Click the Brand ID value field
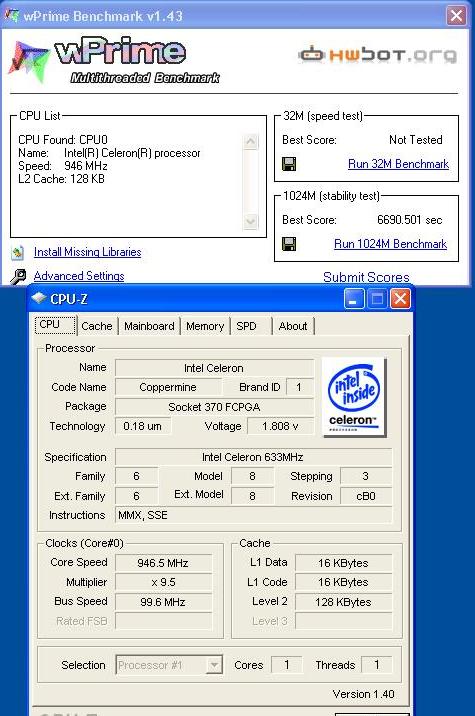 [x=300, y=387]
